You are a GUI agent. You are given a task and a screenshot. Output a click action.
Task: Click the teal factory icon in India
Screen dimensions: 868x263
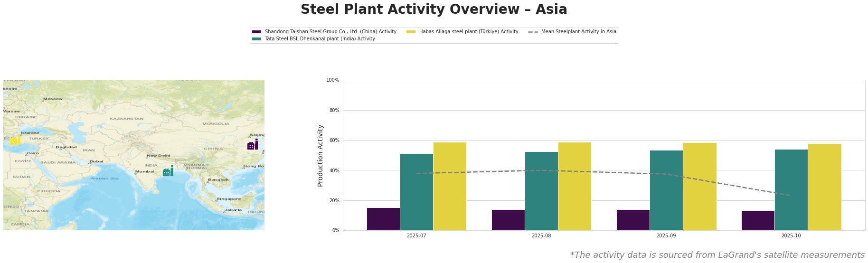click(x=168, y=171)
